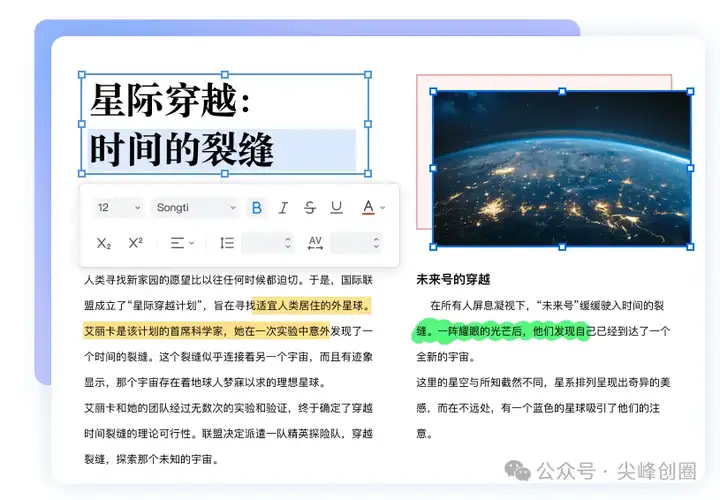Open Songti font family dropdown

tap(196, 208)
